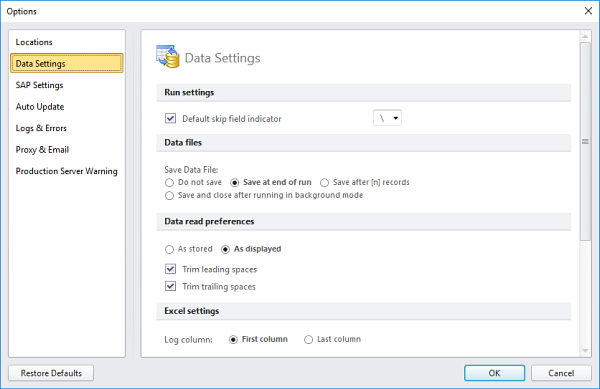Switch to Proxy & Email settings
The image size is (600, 389).
click(x=42, y=150)
